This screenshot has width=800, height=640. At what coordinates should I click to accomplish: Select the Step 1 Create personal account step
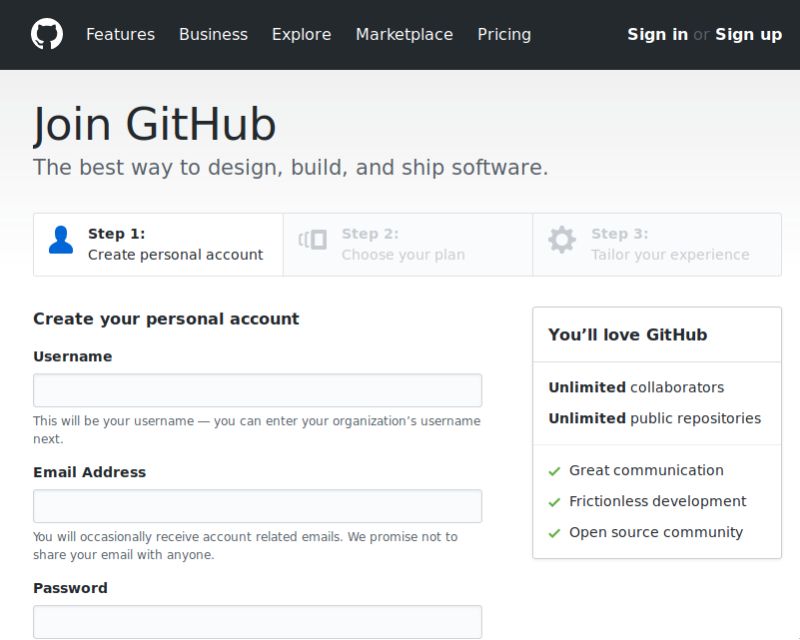(x=157, y=244)
